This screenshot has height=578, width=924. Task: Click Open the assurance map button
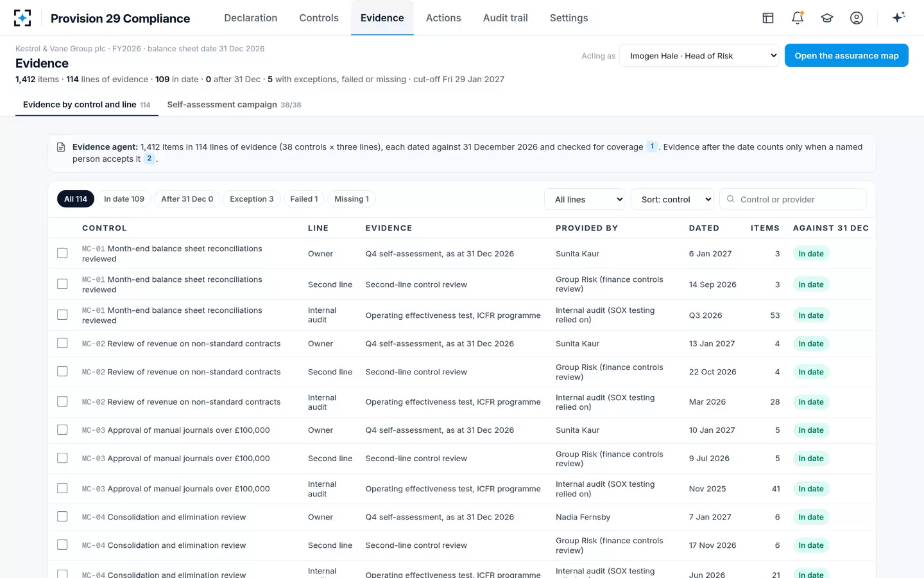pos(846,55)
